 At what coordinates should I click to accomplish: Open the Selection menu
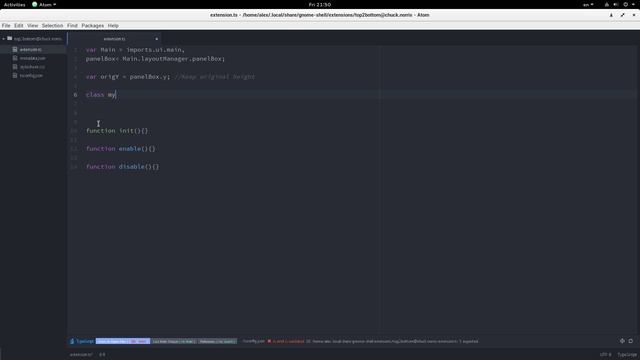pyautogui.click(x=52, y=25)
